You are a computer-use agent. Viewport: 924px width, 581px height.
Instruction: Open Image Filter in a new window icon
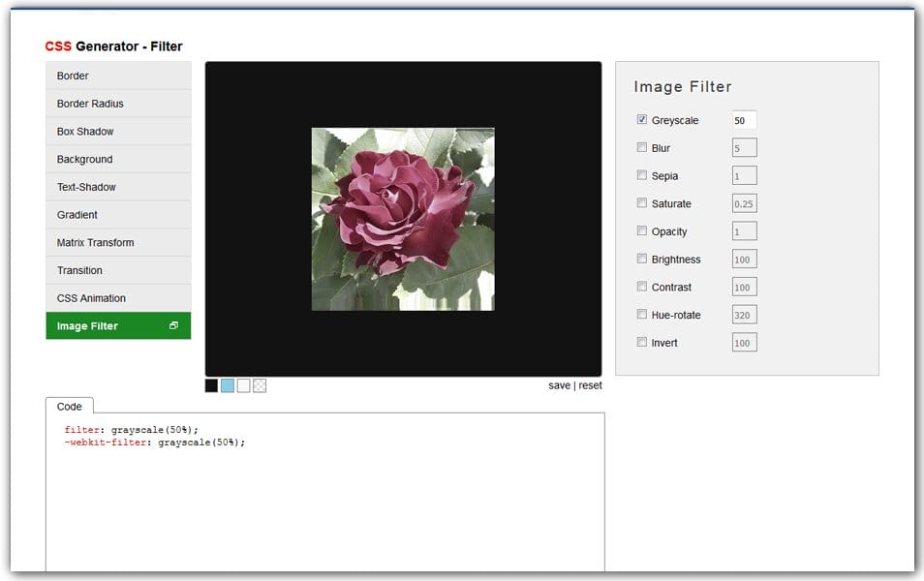(x=175, y=325)
